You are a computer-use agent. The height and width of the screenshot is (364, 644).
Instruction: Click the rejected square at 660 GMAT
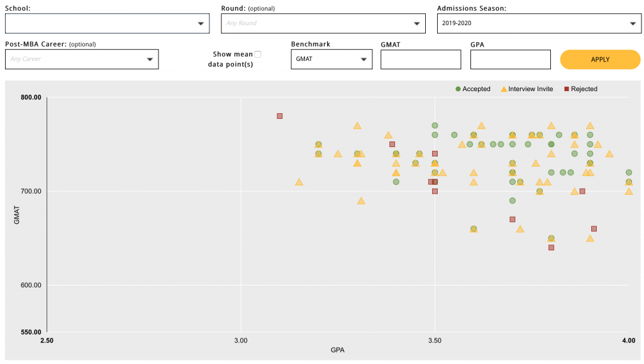tap(594, 229)
